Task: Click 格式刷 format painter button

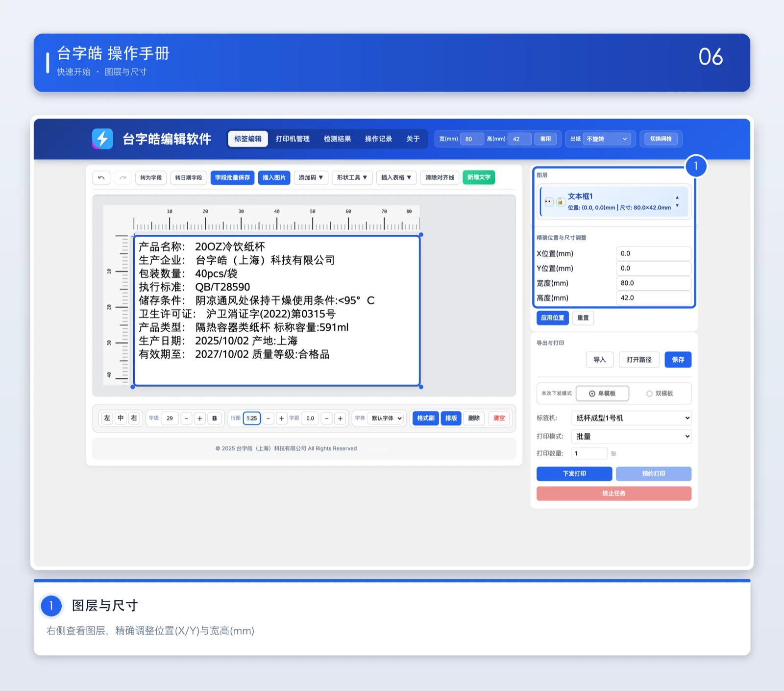Action: (425, 418)
